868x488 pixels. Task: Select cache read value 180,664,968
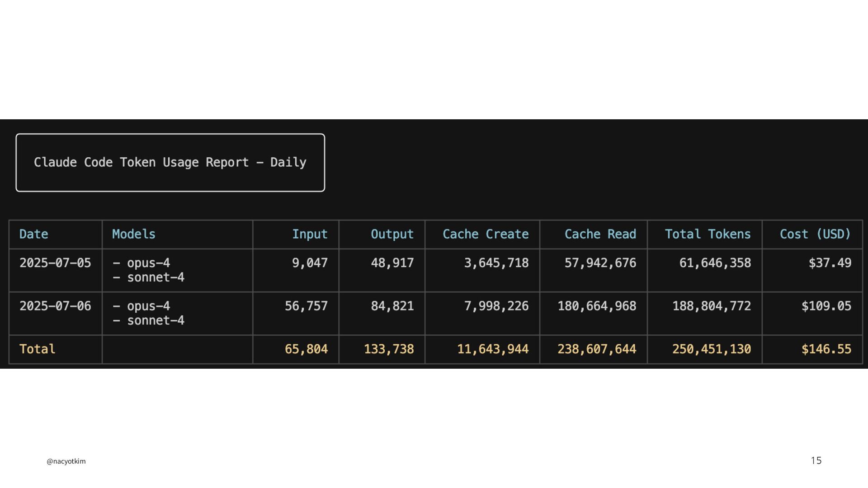click(x=597, y=306)
